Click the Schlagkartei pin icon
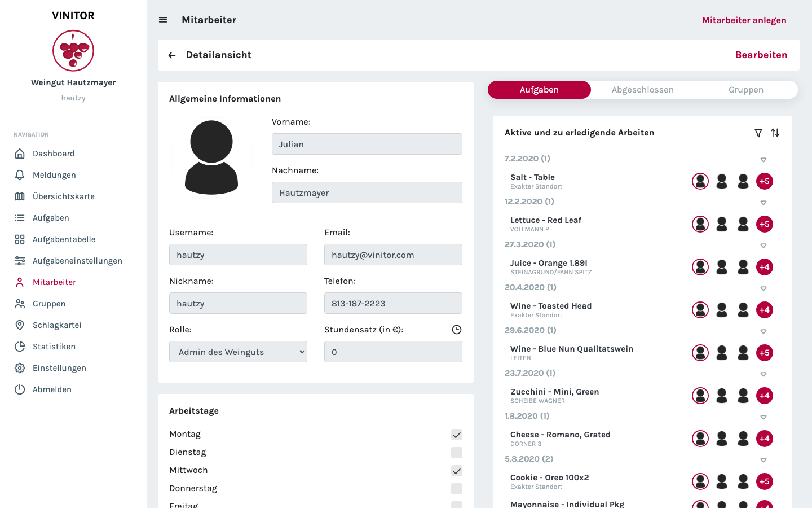The width and height of the screenshot is (812, 508). [20, 325]
